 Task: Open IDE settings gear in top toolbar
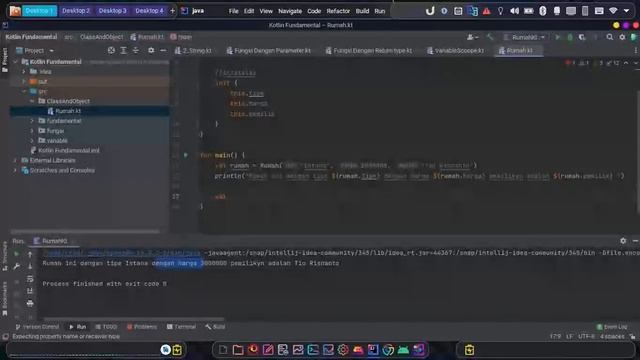pyautogui.click(x=622, y=37)
